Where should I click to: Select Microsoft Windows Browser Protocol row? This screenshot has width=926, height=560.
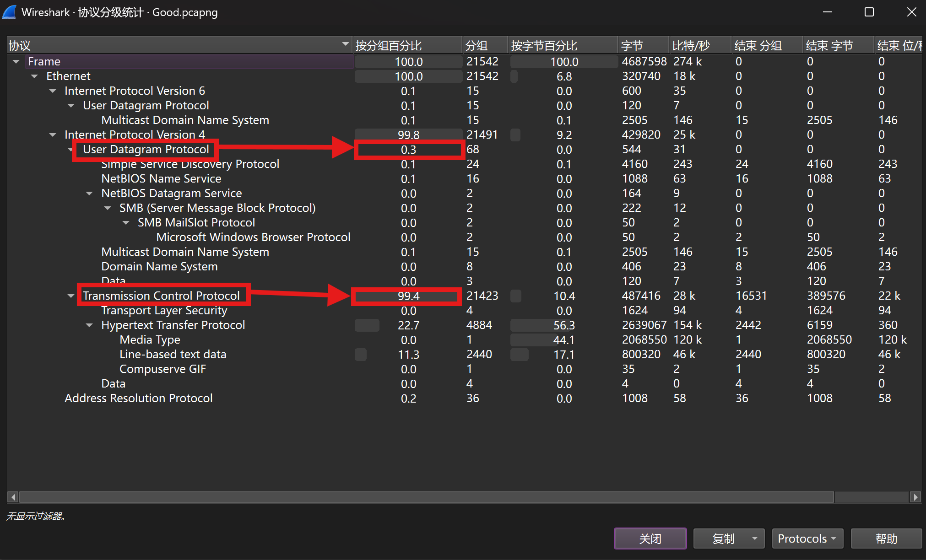(464, 237)
